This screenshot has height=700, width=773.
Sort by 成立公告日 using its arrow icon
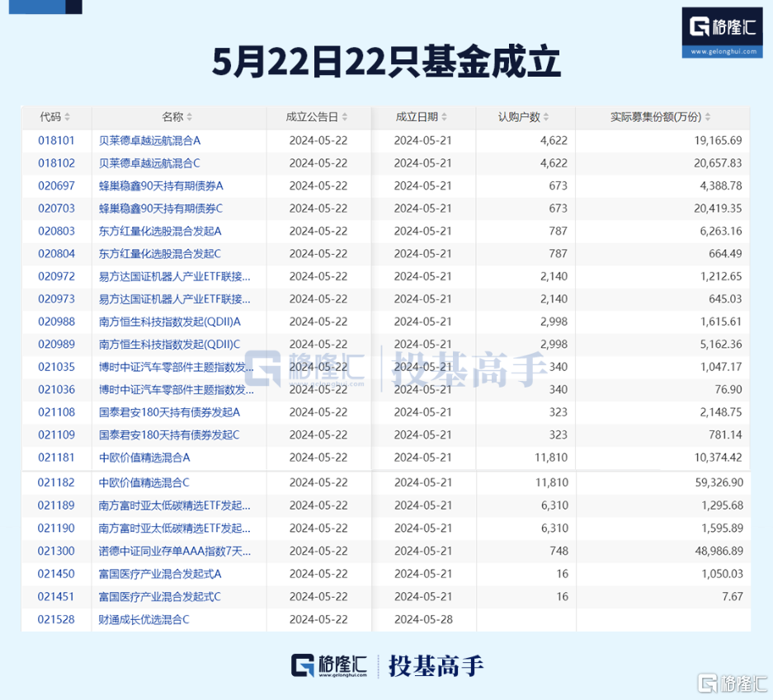345,117
